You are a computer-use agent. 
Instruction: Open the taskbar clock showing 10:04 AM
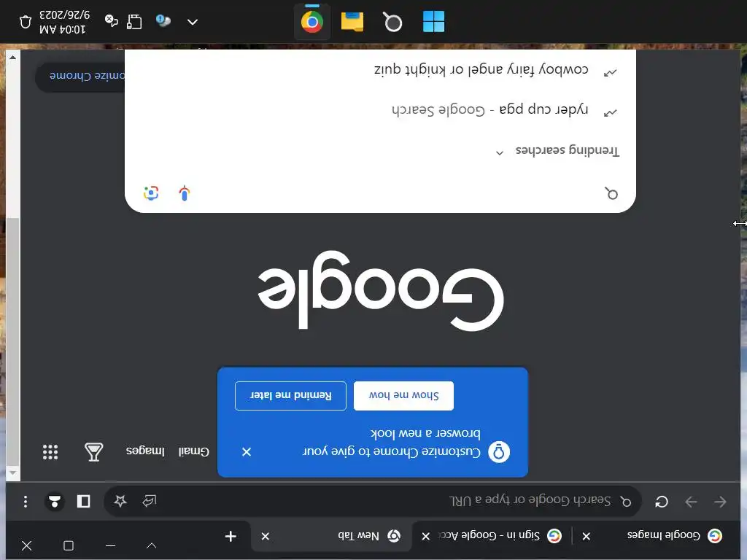[x=64, y=22]
